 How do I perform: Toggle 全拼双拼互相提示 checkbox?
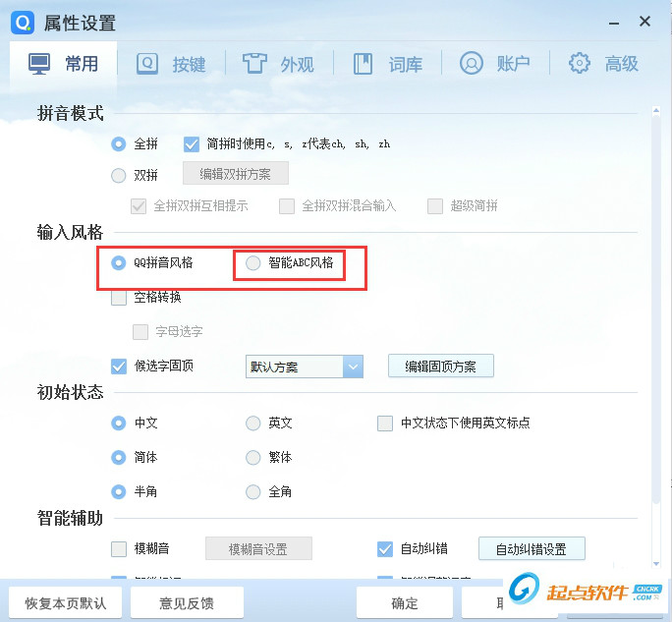tap(139, 206)
